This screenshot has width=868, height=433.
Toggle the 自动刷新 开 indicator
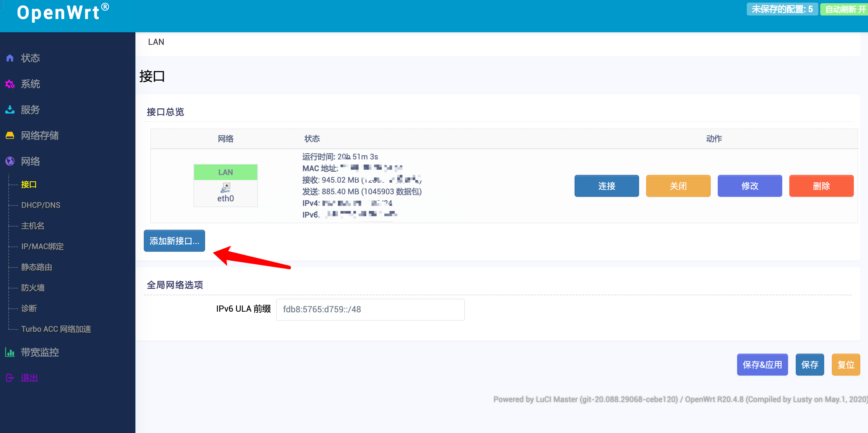pos(844,9)
